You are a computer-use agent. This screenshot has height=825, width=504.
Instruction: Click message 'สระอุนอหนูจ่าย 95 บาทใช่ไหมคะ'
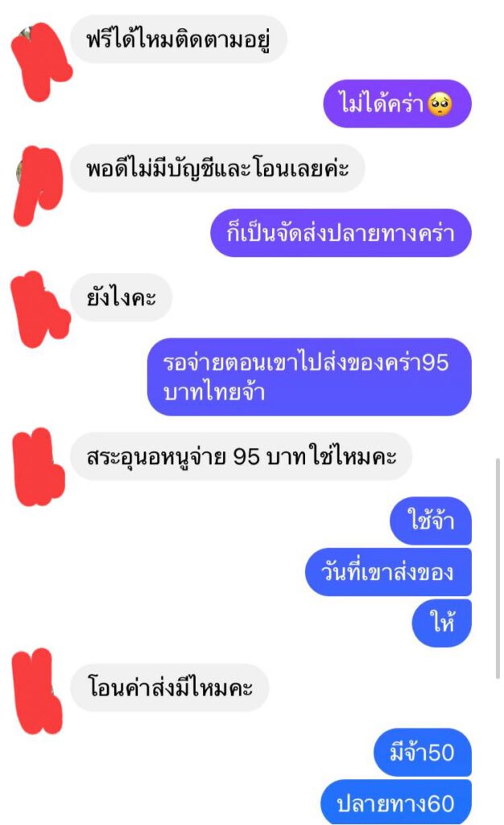click(x=241, y=456)
